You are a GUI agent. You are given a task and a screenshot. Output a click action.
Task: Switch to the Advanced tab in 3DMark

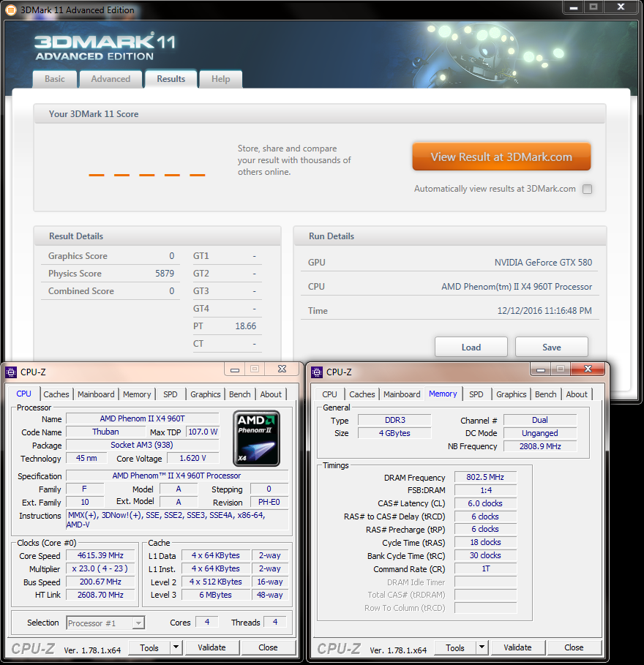pos(111,79)
